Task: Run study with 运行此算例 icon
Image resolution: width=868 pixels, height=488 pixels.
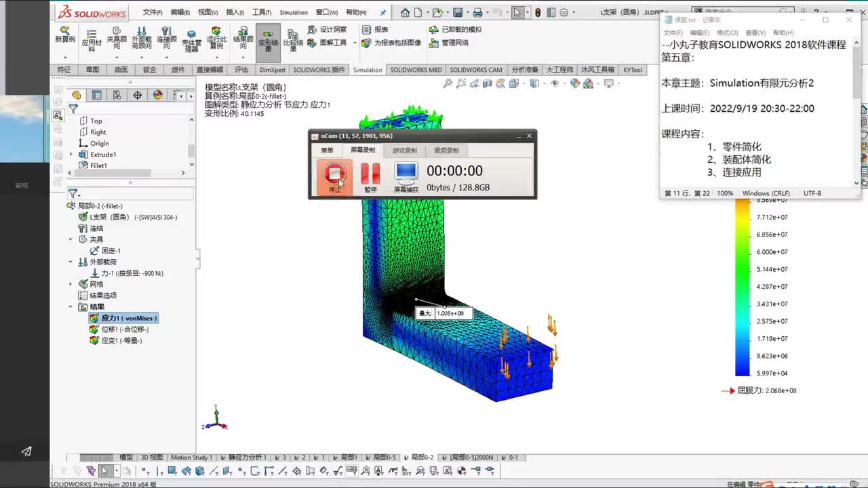Action: pos(216,37)
